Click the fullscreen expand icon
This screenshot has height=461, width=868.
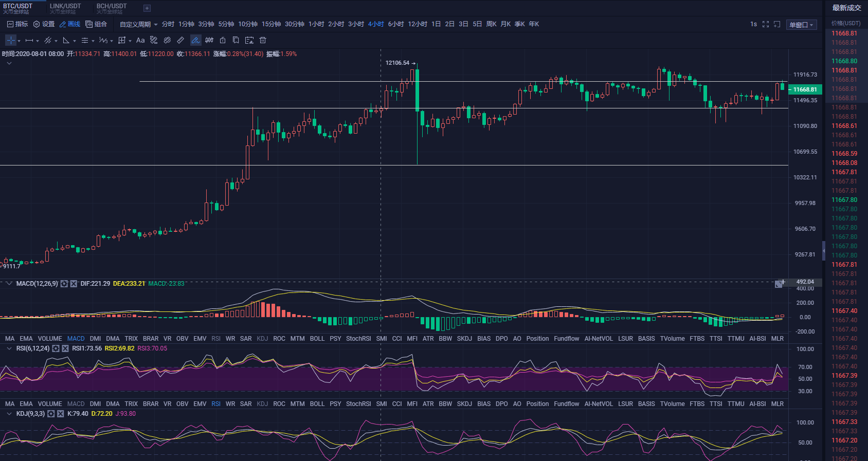click(x=766, y=24)
